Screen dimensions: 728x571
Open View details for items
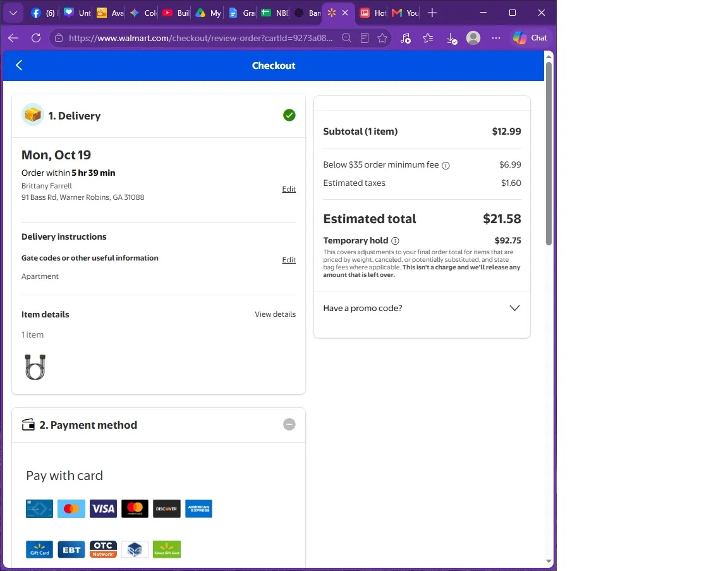point(275,314)
